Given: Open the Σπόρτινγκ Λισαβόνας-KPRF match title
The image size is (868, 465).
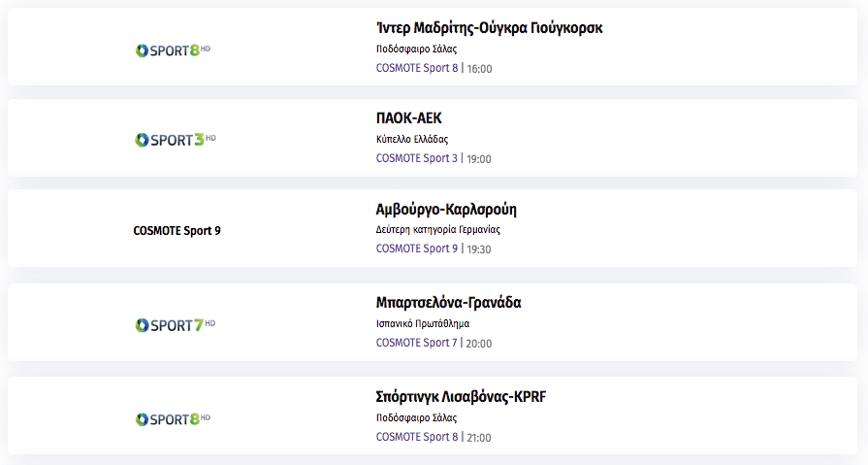Looking at the screenshot, I should [x=461, y=397].
